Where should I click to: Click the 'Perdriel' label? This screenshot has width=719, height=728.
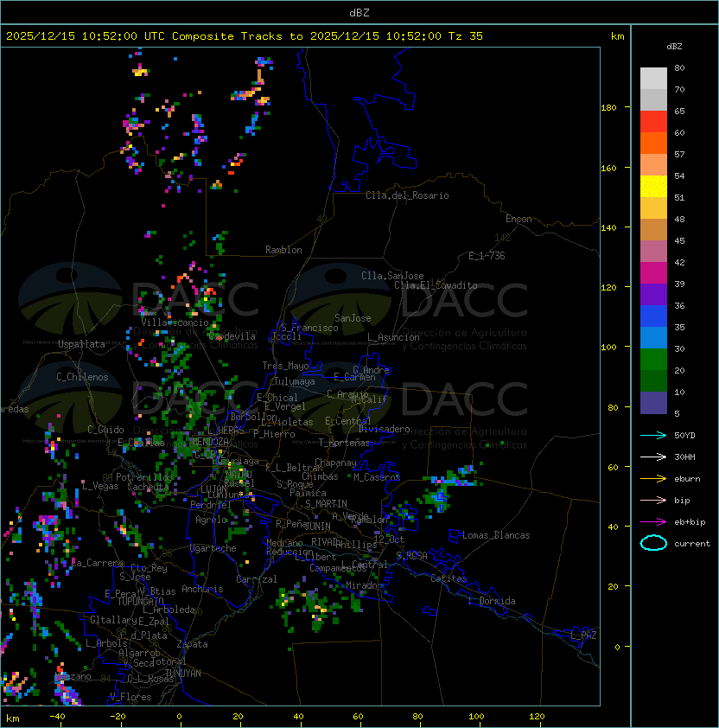pyautogui.click(x=211, y=504)
